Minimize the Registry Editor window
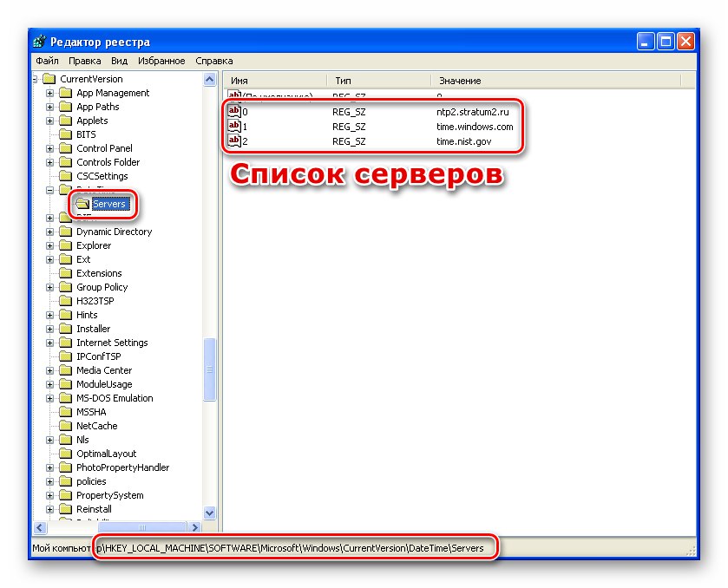The width and height of the screenshot is (728, 588). (x=646, y=42)
